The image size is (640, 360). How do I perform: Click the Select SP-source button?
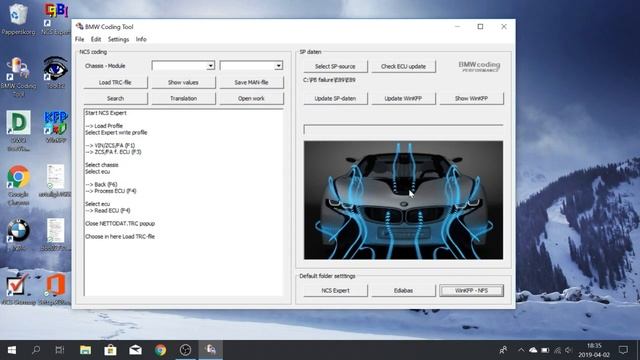[335, 66]
